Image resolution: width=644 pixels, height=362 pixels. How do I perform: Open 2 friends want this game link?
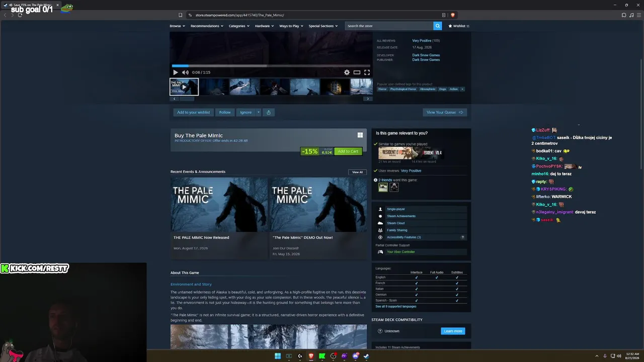tap(385, 180)
